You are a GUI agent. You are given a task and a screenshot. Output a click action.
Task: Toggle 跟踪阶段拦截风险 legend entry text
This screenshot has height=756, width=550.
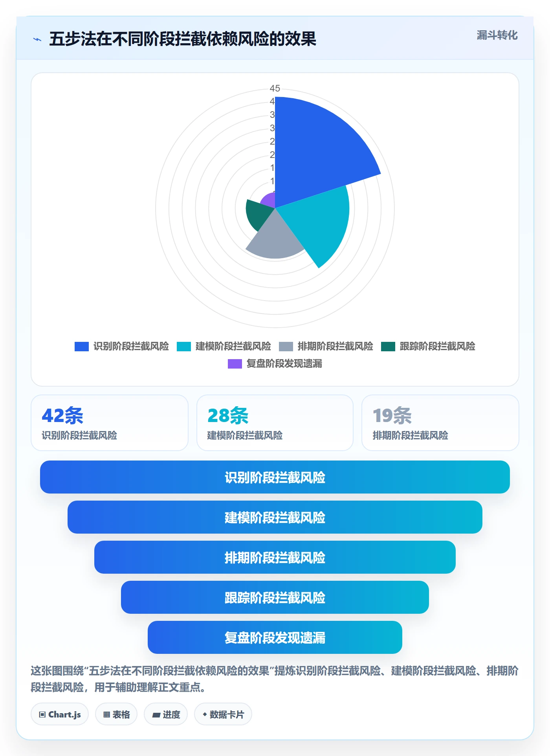click(x=437, y=347)
